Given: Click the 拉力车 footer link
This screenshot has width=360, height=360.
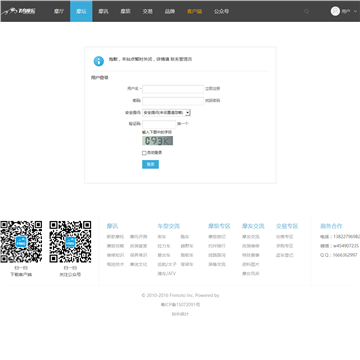Looking at the screenshot, I should [164, 246].
